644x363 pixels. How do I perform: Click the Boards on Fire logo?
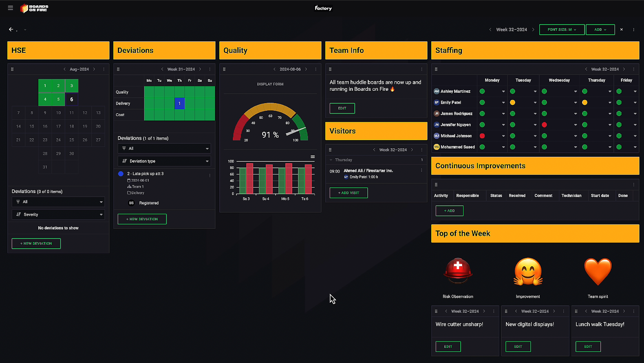pos(35,8)
